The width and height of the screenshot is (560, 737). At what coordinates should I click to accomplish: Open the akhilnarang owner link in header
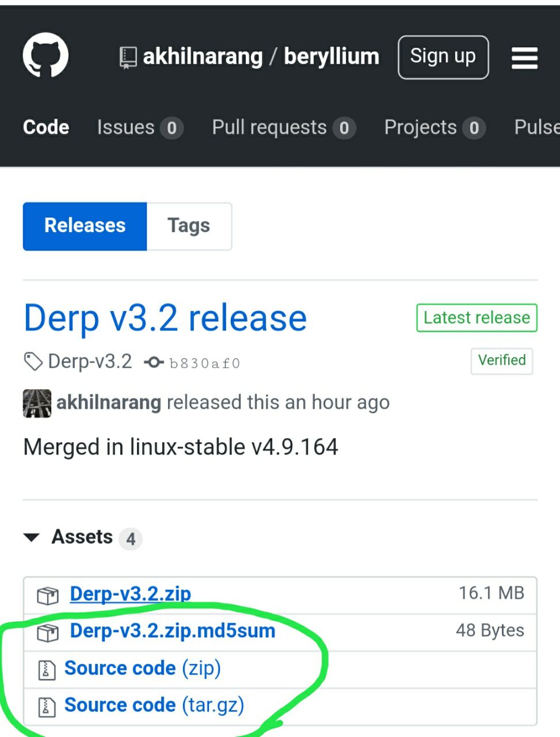click(x=203, y=56)
